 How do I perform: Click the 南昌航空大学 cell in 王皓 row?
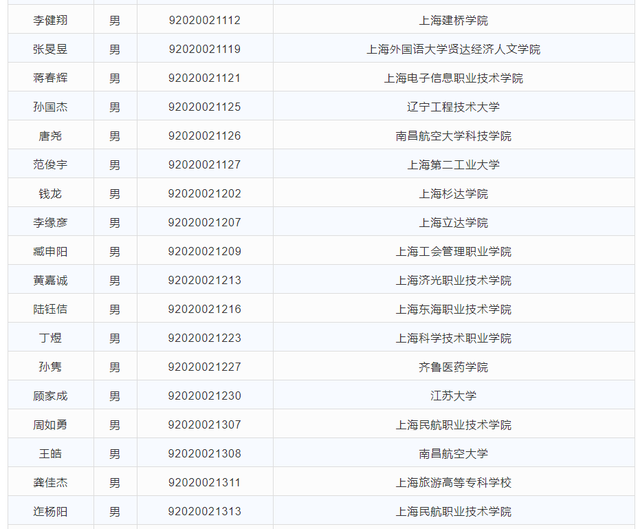click(x=453, y=454)
